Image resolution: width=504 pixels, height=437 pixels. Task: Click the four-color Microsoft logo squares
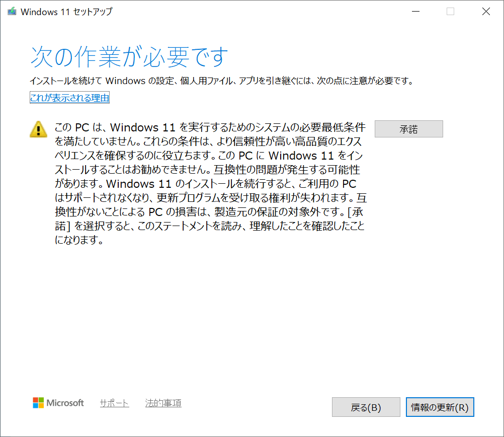[x=38, y=403]
